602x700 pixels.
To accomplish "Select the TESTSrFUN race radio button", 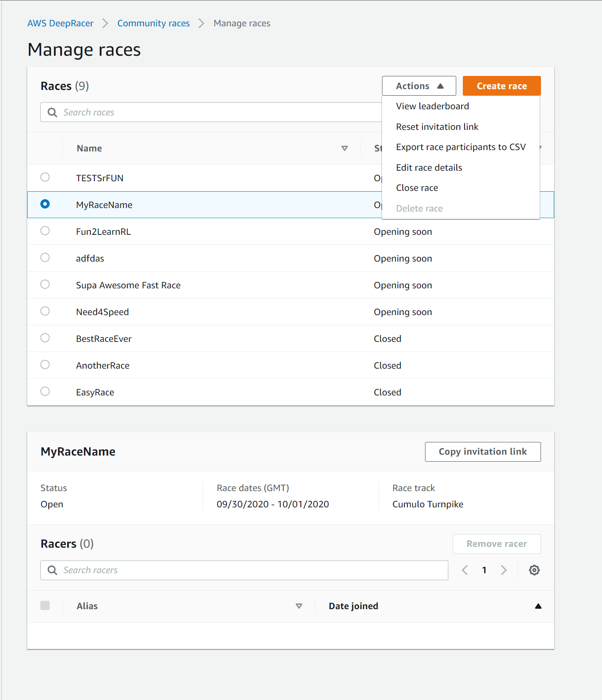I will point(45,177).
